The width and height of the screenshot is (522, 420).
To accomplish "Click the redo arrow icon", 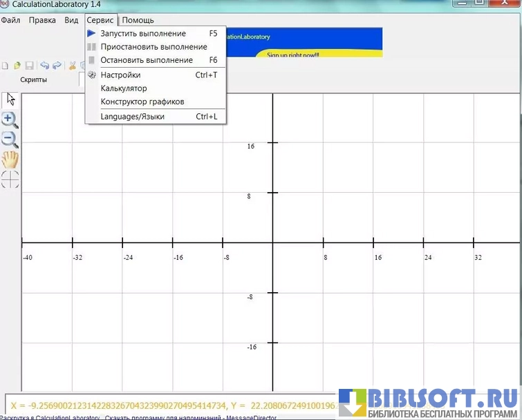I will [x=57, y=66].
